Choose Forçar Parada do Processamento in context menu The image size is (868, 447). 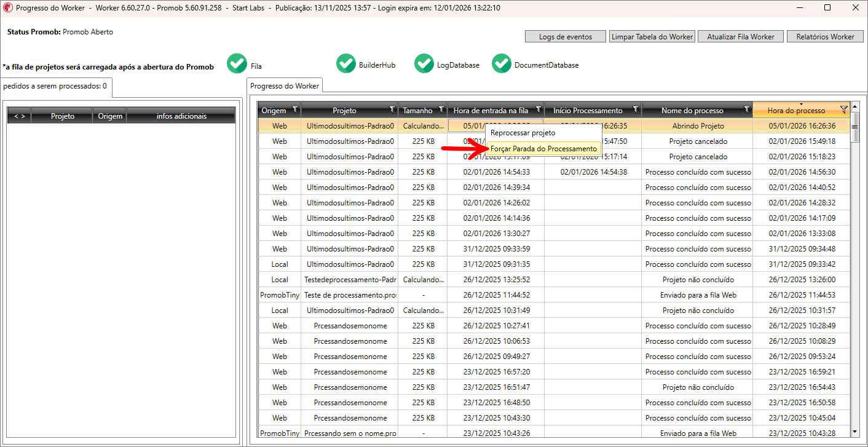click(x=543, y=149)
